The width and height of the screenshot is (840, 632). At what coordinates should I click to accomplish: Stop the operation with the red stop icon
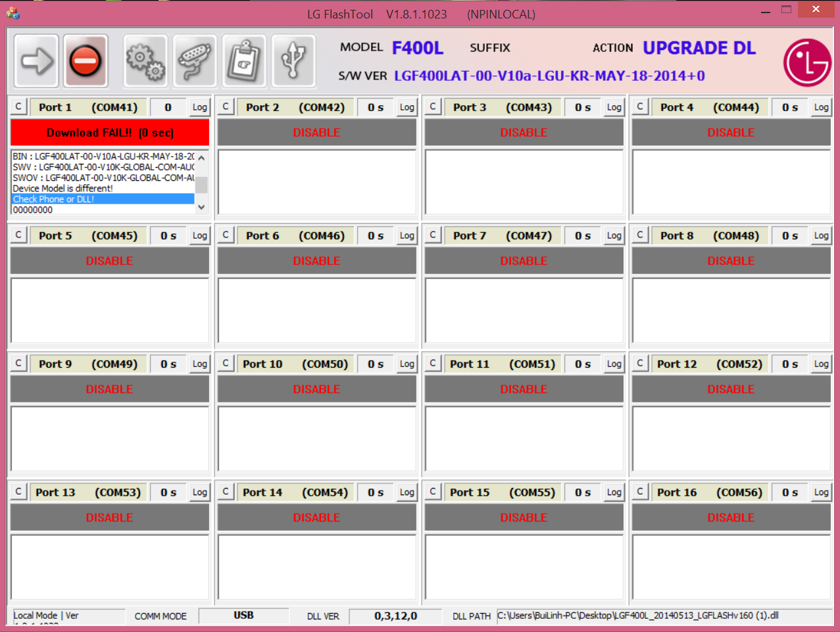pos(86,61)
